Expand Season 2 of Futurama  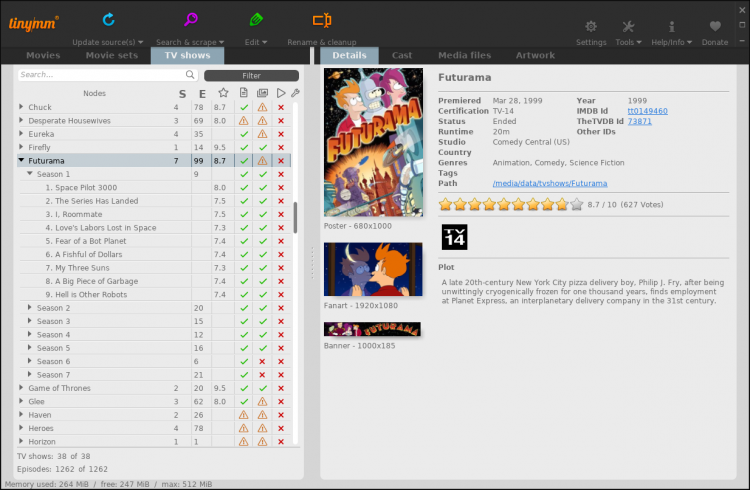pos(30,308)
